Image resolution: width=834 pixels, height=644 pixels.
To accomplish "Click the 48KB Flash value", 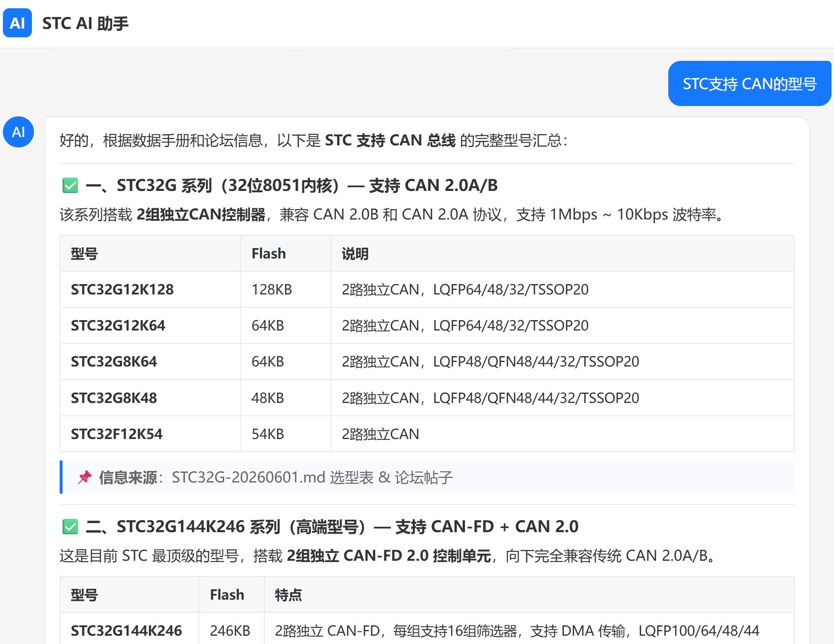I will (x=268, y=398).
